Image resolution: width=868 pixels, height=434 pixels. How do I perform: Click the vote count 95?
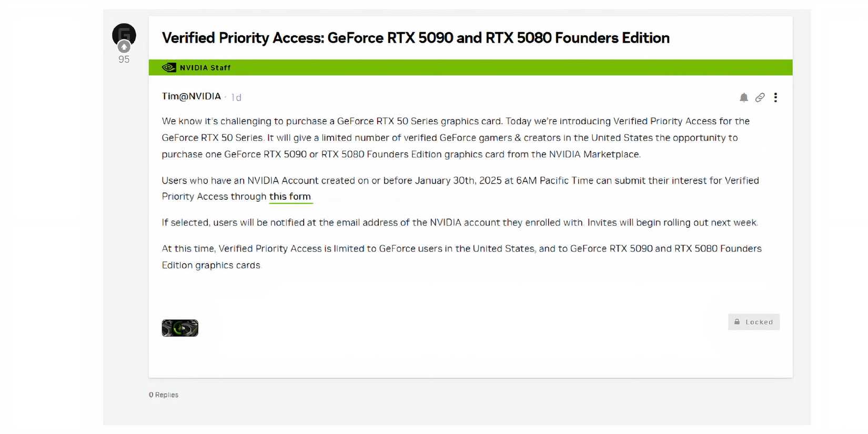click(x=124, y=59)
